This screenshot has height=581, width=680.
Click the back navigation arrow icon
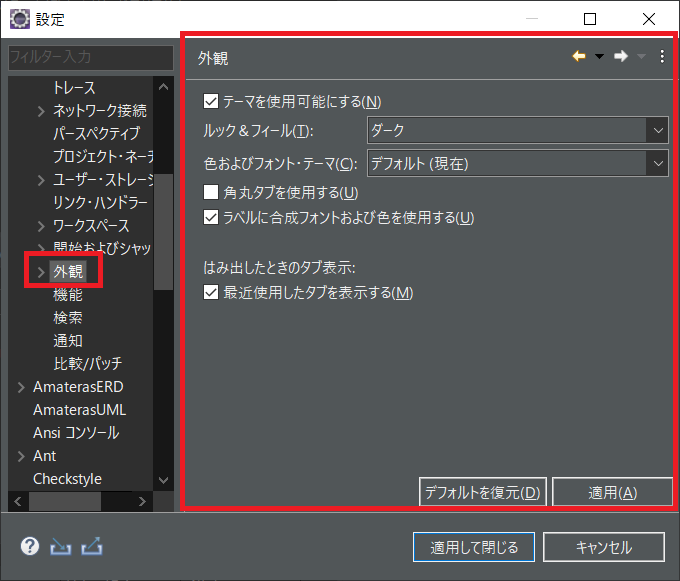point(579,56)
